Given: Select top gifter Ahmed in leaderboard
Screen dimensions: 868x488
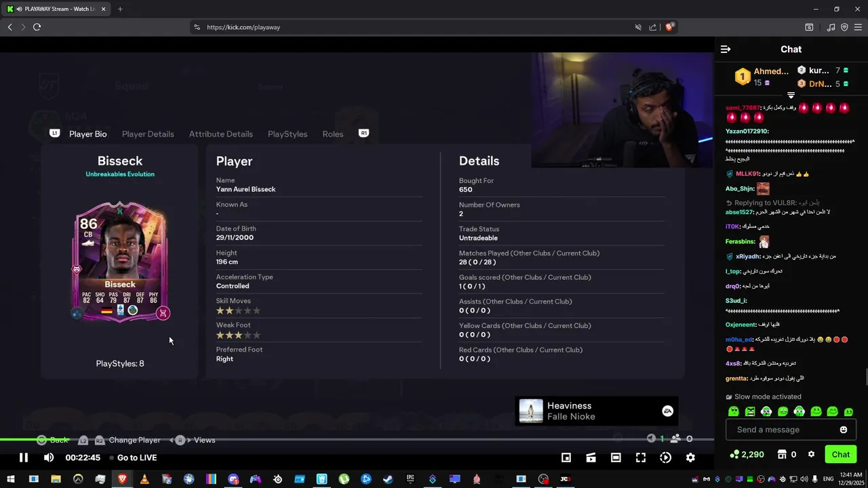Looking at the screenshot, I should [x=763, y=77].
